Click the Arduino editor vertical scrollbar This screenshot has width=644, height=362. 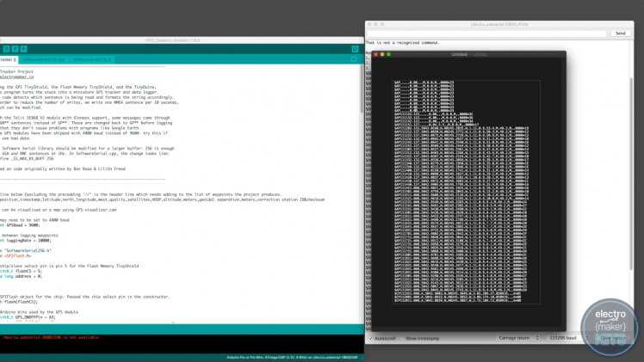click(x=362, y=89)
